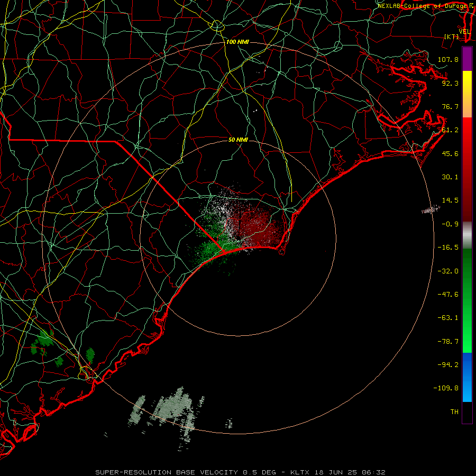
Task: Click the small gray echo offshore to the east
Action: 431,209
